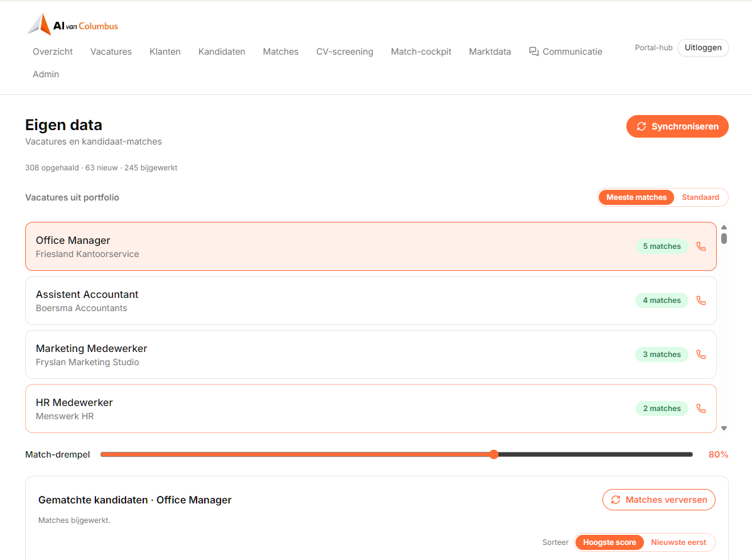Open the Marktdata section
This screenshot has height=560, width=752.
pyautogui.click(x=489, y=52)
